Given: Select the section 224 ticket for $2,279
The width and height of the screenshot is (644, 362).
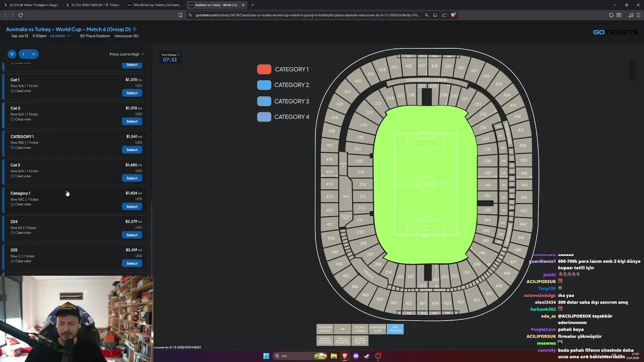Looking at the screenshot, I should [x=132, y=235].
